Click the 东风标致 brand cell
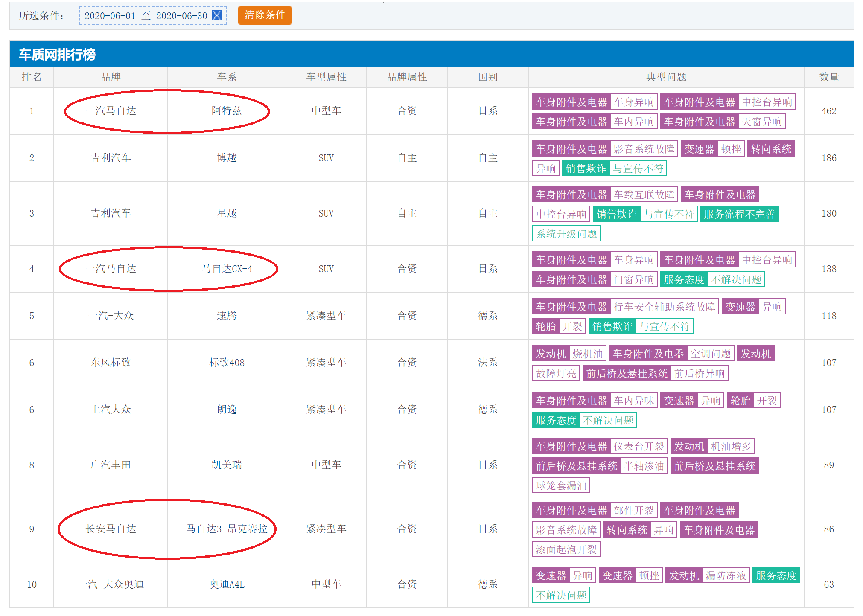 coord(111,363)
